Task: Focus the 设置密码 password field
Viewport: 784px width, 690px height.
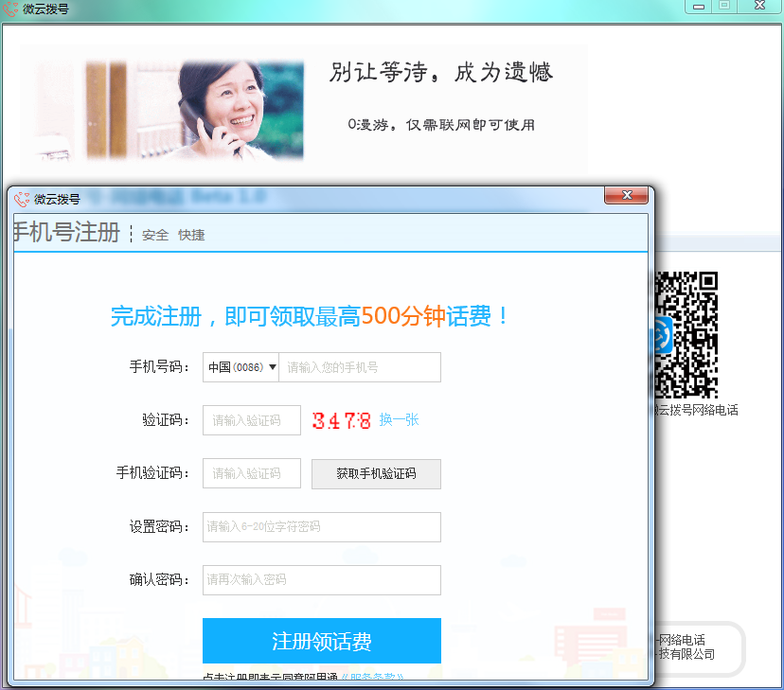Action: (322, 526)
